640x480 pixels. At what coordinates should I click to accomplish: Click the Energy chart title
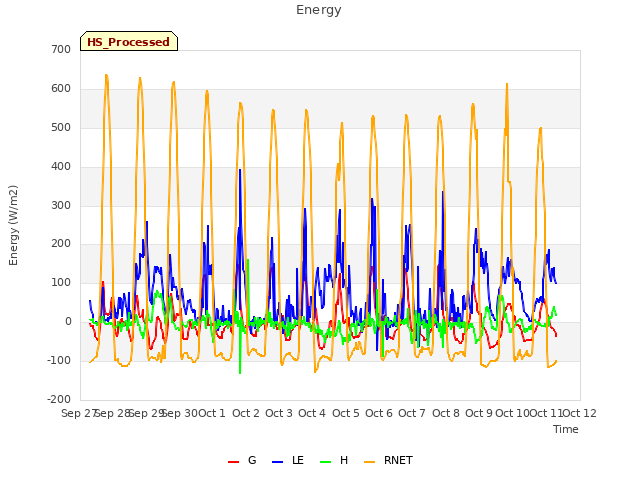pyautogui.click(x=319, y=10)
